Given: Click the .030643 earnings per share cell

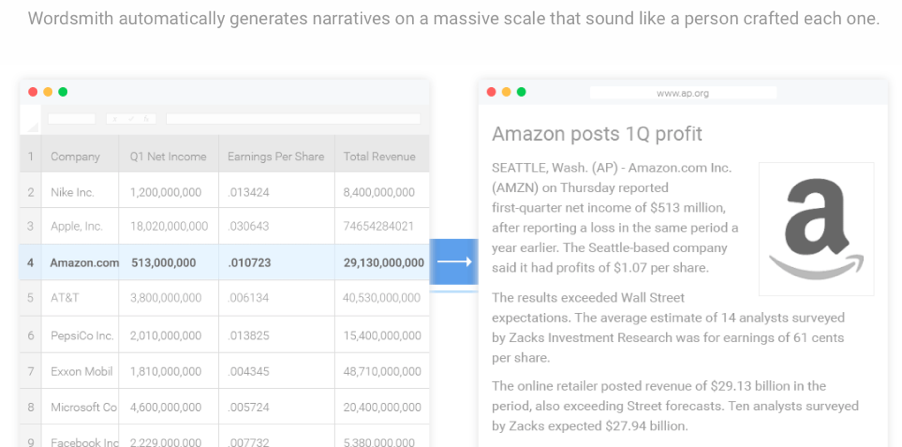Looking at the screenshot, I should (277, 226).
